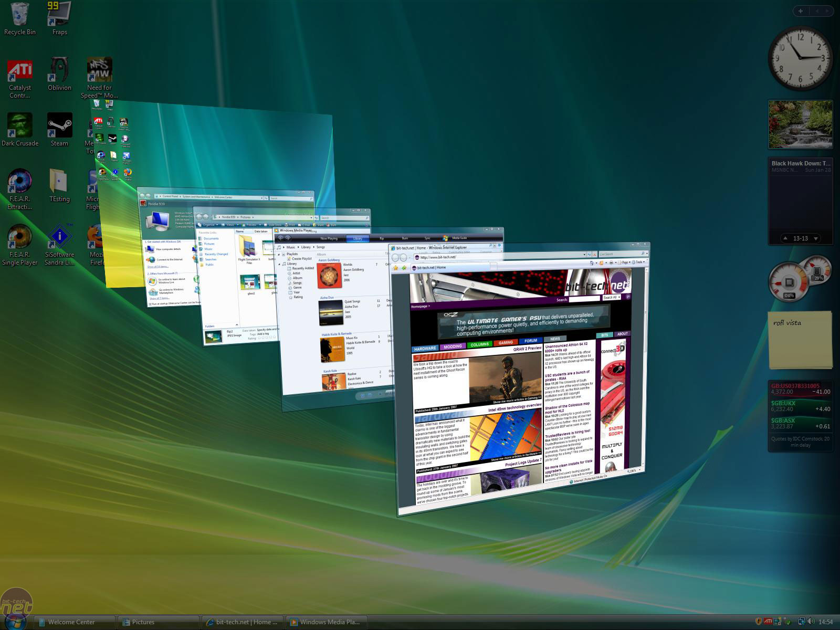Select the Oblivion game shortcut
840x630 pixels.
(x=59, y=75)
